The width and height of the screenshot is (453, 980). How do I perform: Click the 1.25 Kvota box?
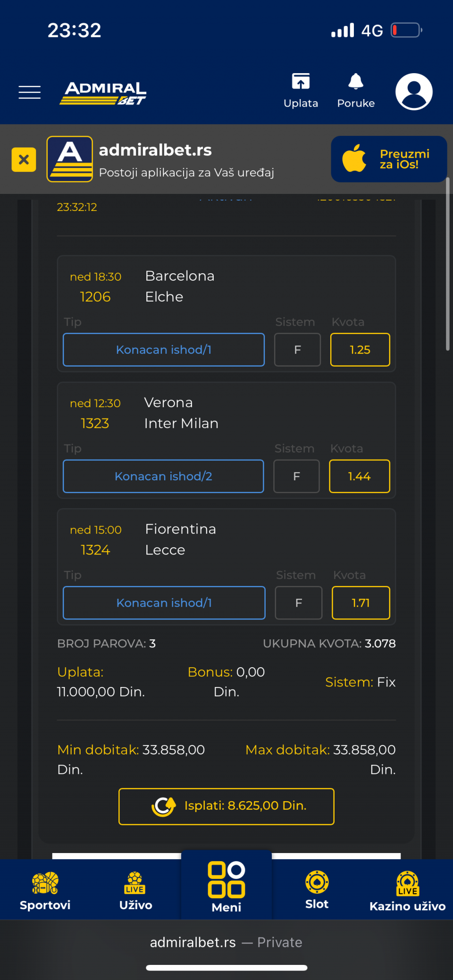[360, 350]
